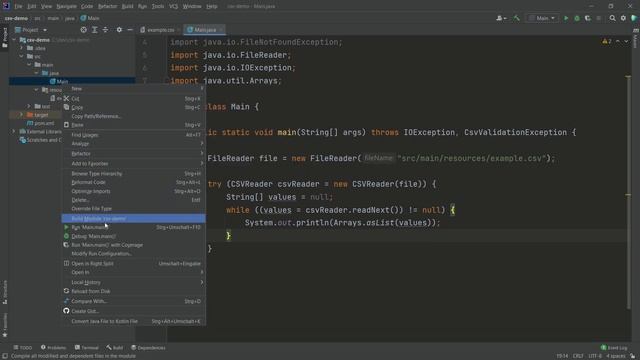Open Search Everywhere magnifier icon
Screen dimensions: 640x360
pos(612,18)
